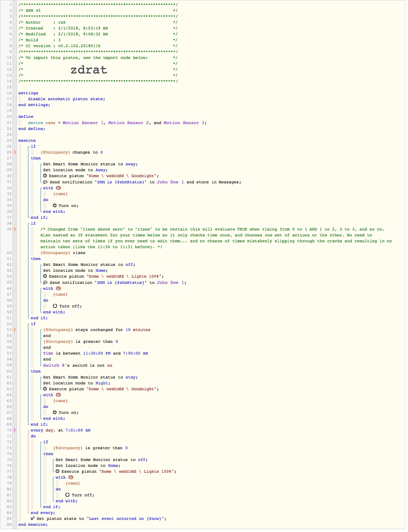
Task: Click the "define" keyword on line 20
Action: click(26, 117)
